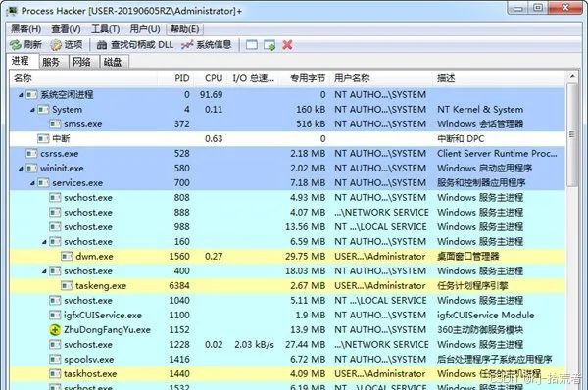Open the Hacker (黑客) menu
The height and width of the screenshot is (390, 588).
tap(25, 29)
